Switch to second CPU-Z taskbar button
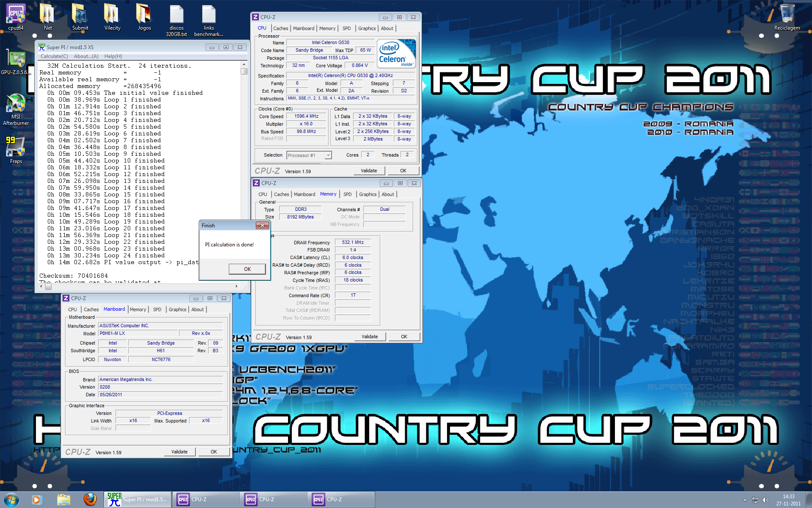This screenshot has height=508, width=812. [273, 500]
